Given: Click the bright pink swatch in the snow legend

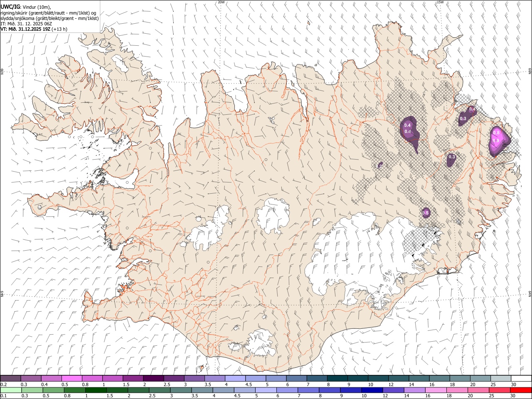Looking at the screenshot, I should (x=71, y=379).
